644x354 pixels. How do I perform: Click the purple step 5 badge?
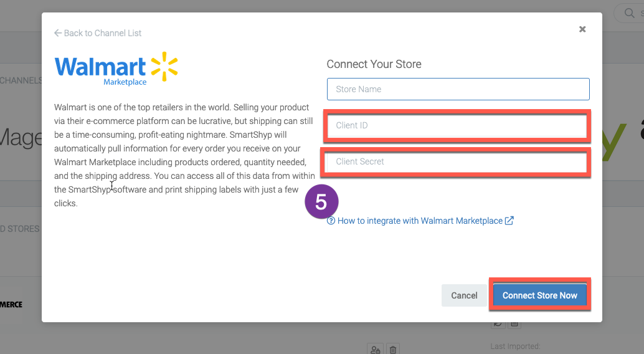tap(321, 202)
